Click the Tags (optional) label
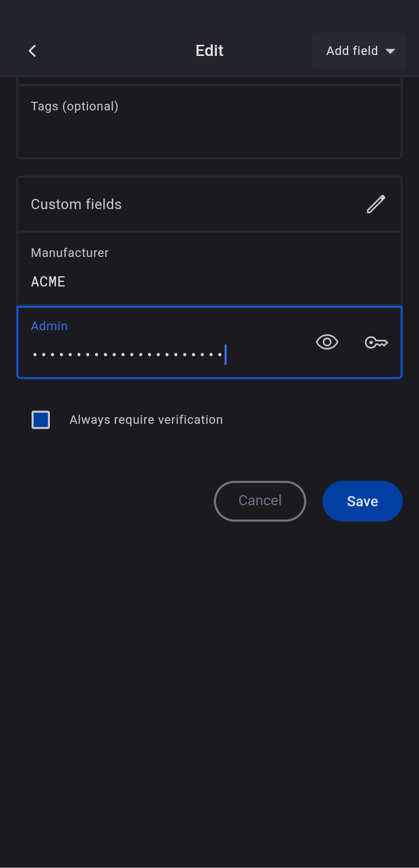 (x=74, y=106)
